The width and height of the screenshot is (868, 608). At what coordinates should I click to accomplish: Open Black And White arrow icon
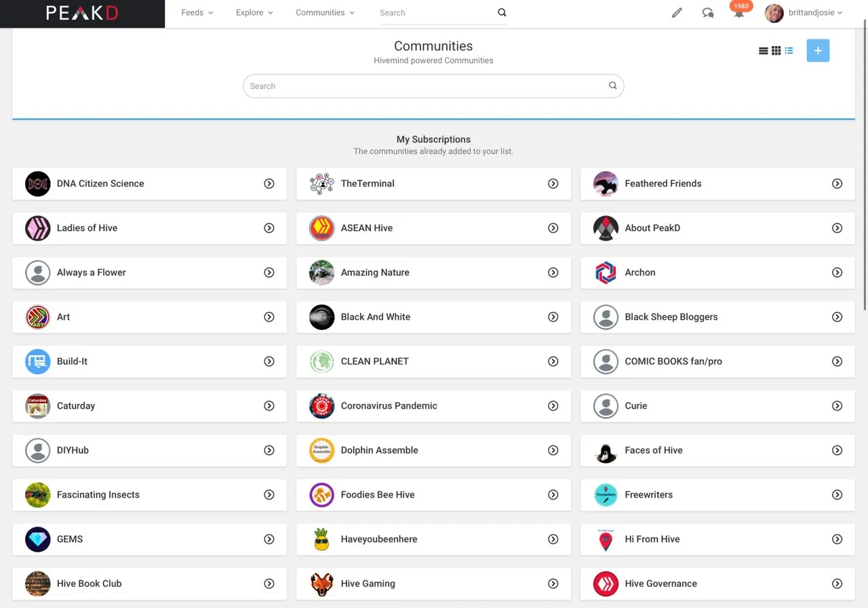[553, 317]
